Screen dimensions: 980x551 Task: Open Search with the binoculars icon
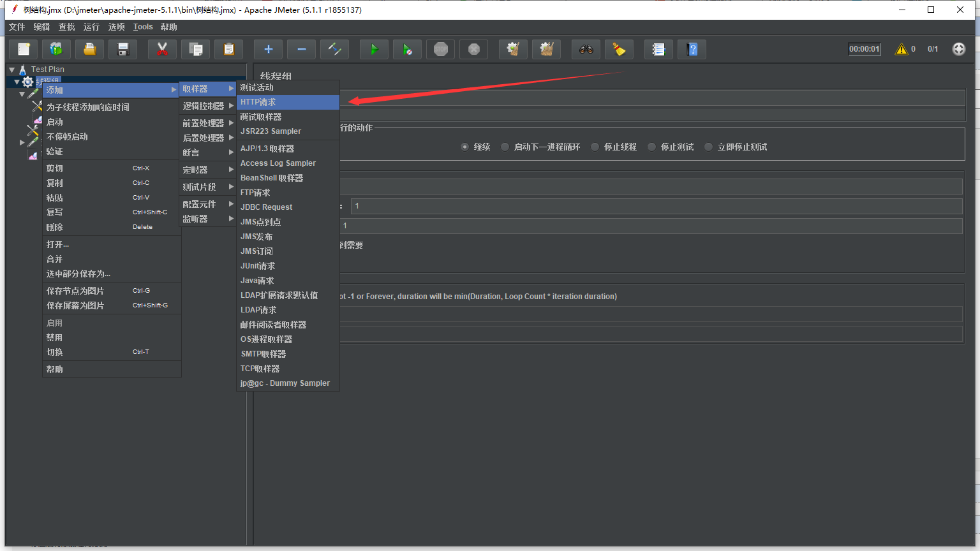[586, 49]
